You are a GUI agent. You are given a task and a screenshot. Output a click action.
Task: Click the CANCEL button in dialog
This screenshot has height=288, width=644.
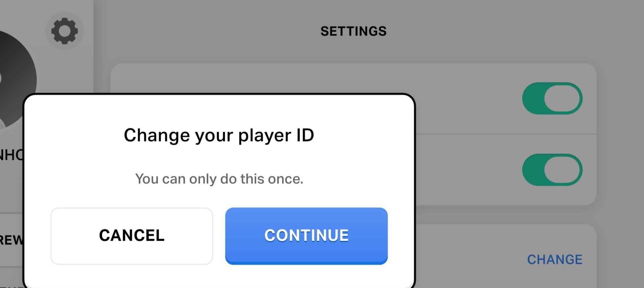132,236
